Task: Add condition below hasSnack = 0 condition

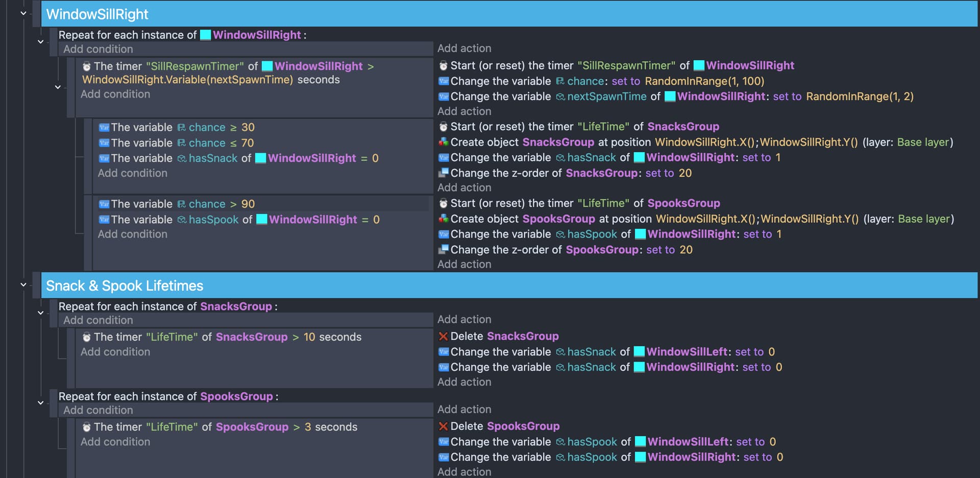Action: coord(133,173)
